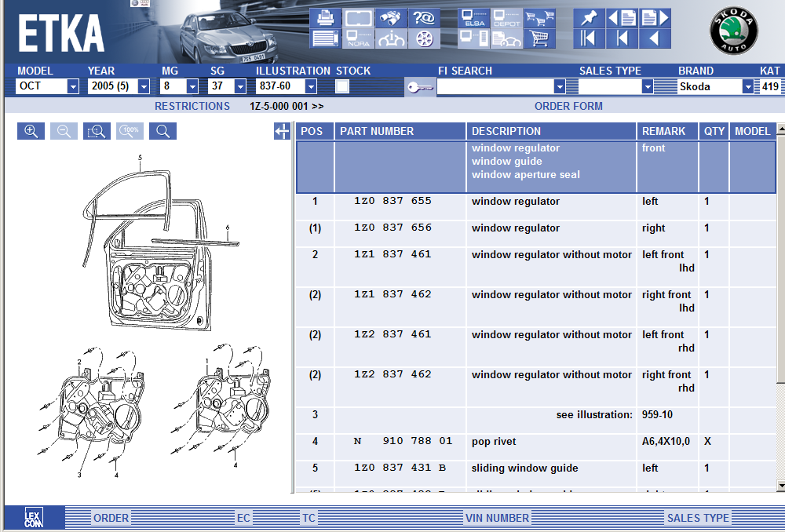
Task: Click the plain magnifier icon
Action: 162,131
